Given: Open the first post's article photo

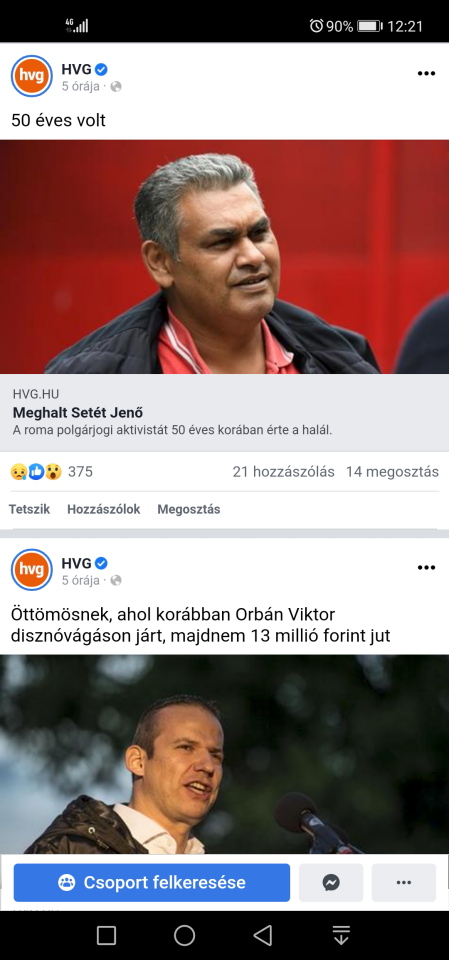Looking at the screenshot, I should coord(224,257).
